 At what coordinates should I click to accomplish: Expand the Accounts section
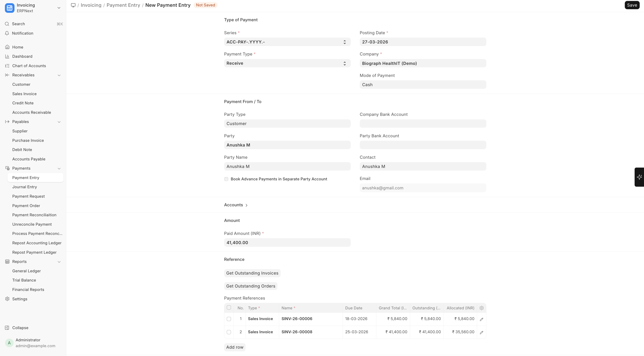pyautogui.click(x=235, y=205)
